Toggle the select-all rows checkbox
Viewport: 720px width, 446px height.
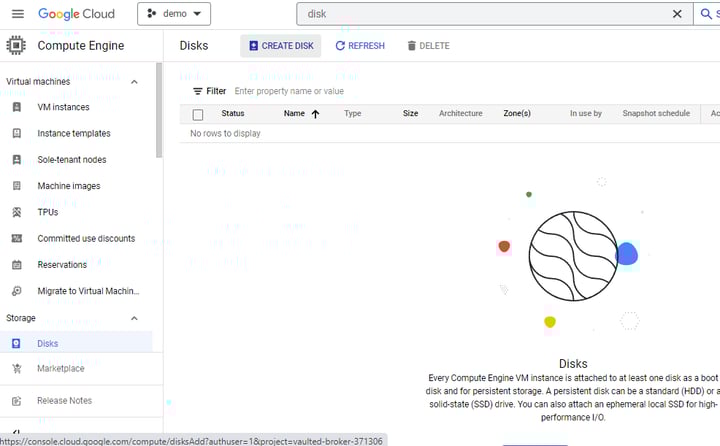[198, 114]
